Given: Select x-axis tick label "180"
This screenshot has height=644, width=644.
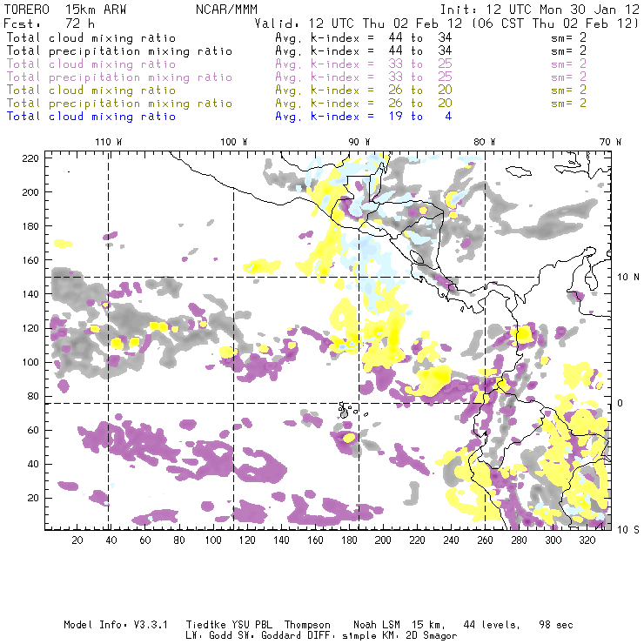Looking at the screenshot, I should [349, 540].
